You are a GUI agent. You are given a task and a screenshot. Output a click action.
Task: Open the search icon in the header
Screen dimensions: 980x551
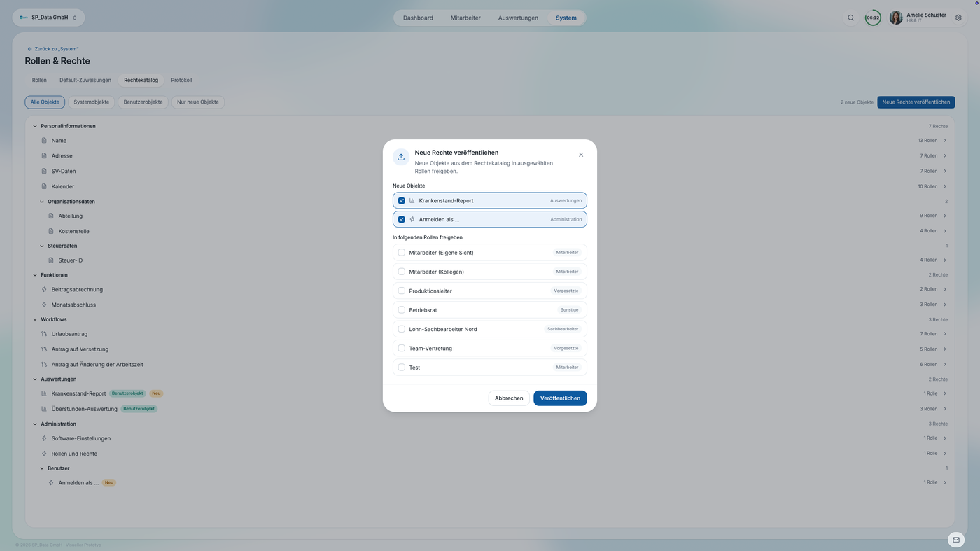click(x=850, y=18)
